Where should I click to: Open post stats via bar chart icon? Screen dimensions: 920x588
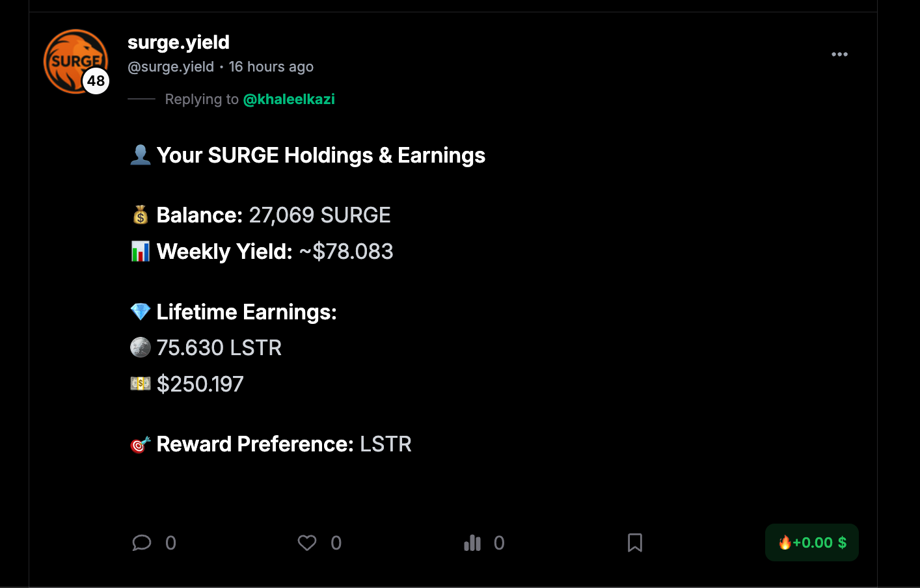[x=472, y=542]
